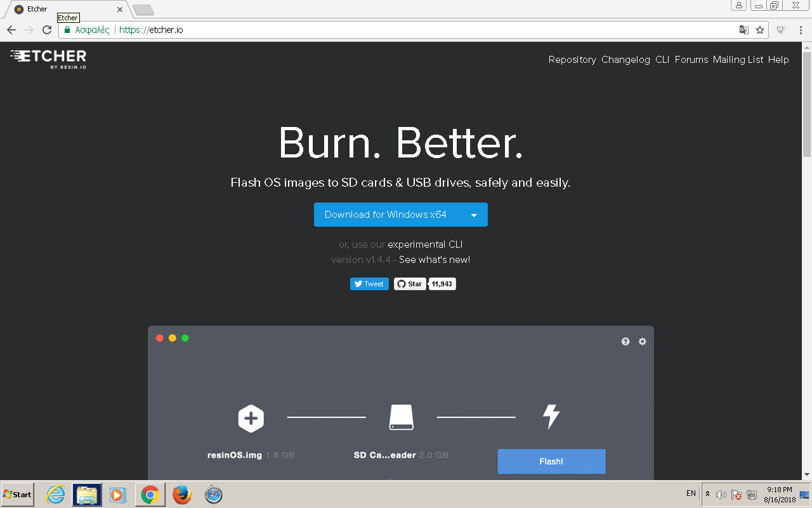This screenshot has height=508, width=812.
Task: Open the Repository link in the navigation
Action: pyautogui.click(x=572, y=60)
